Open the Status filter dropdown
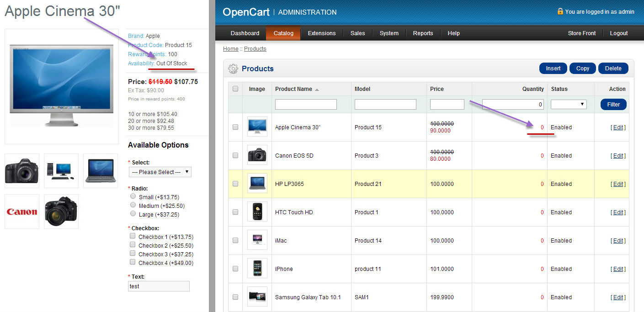This screenshot has height=312, width=644. click(x=569, y=104)
